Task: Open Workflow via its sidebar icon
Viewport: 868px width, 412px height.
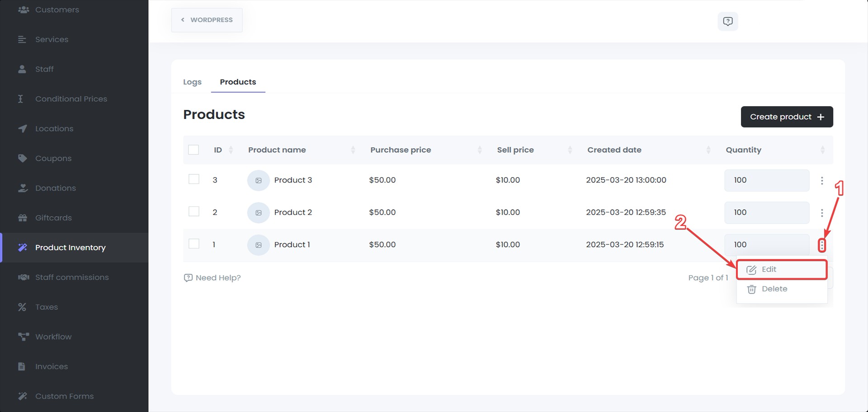Action: coord(23,337)
